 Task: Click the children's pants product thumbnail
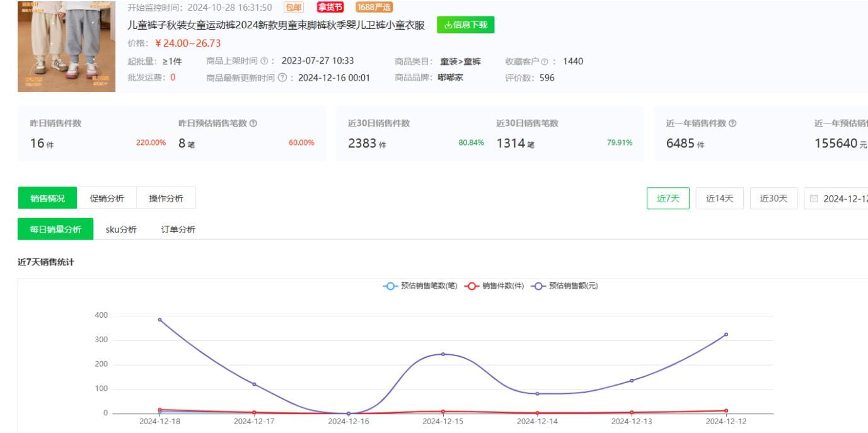[x=67, y=46]
